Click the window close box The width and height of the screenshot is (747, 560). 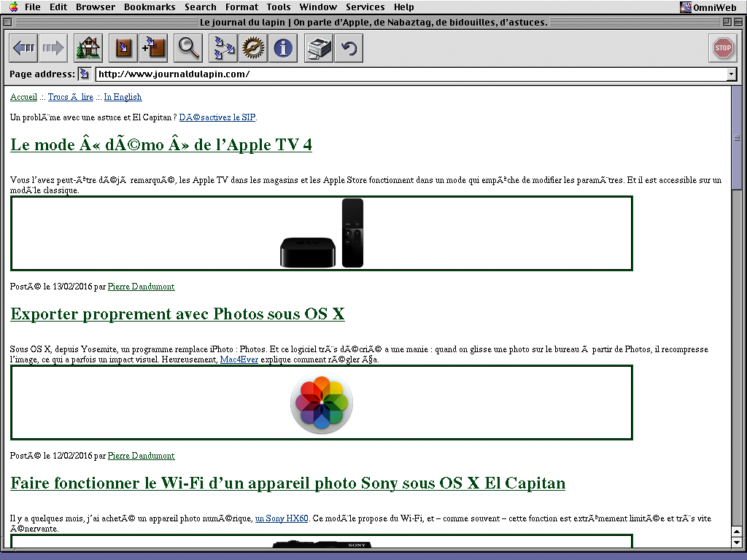pyautogui.click(x=7, y=22)
